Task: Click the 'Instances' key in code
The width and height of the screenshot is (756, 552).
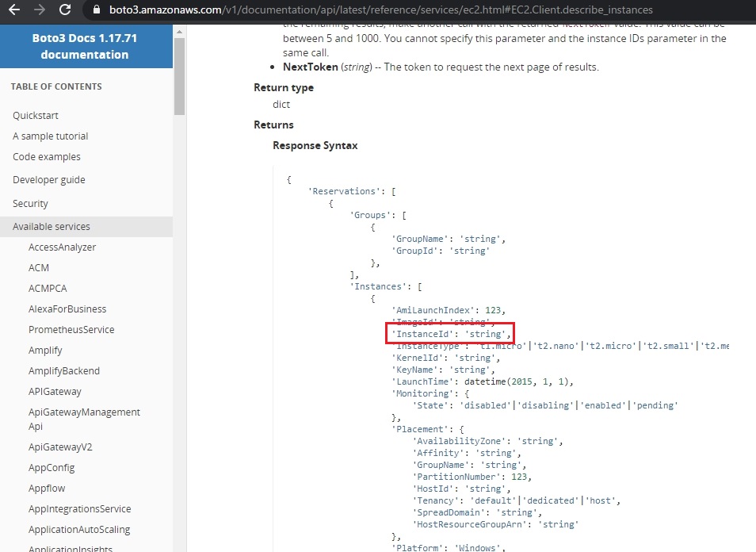Action: (377, 286)
